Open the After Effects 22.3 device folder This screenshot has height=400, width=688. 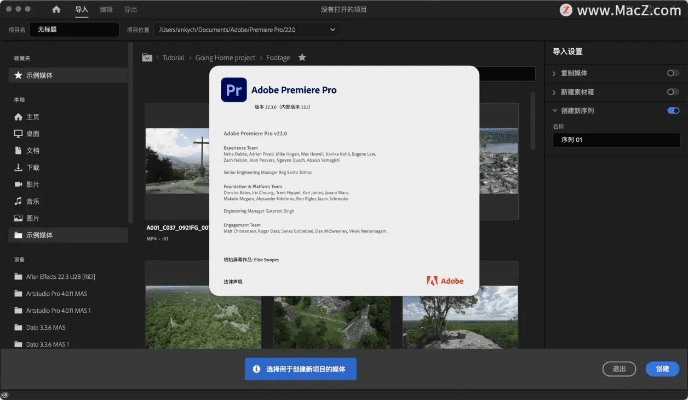pyautogui.click(x=66, y=277)
